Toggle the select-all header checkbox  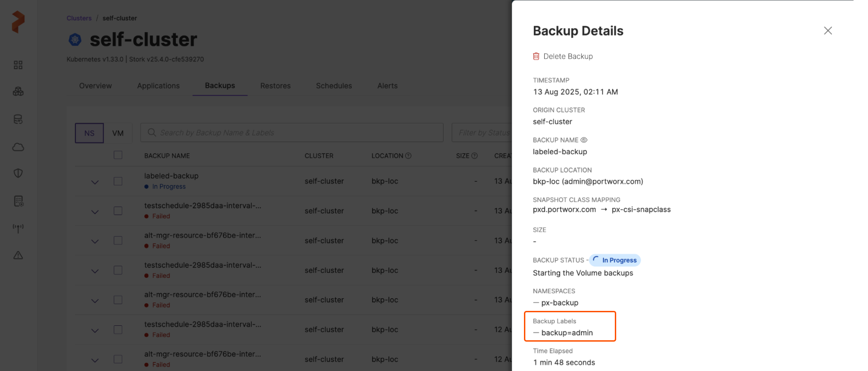[x=118, y=155]
